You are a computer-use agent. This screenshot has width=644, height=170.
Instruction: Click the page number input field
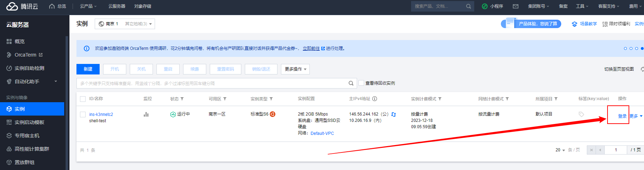click(x=616, y=150)
